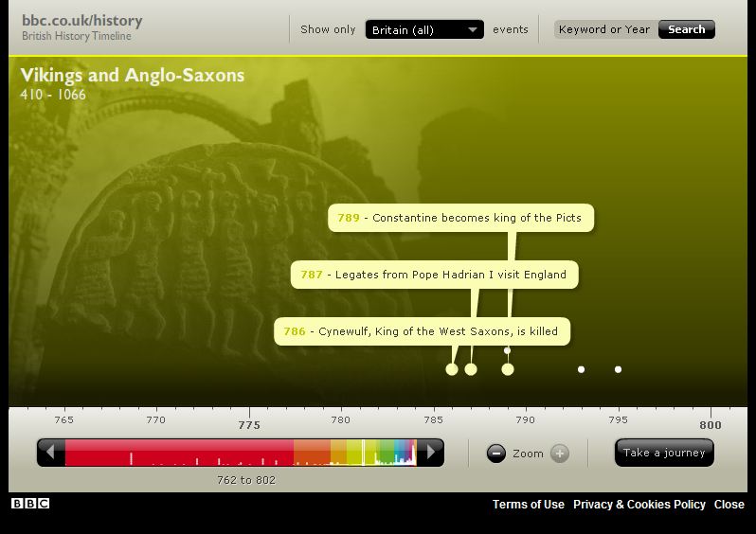This screenshot has height=534, width=756.
Task: Click the 410 - 1066 period text
Action: coord(53,95)
